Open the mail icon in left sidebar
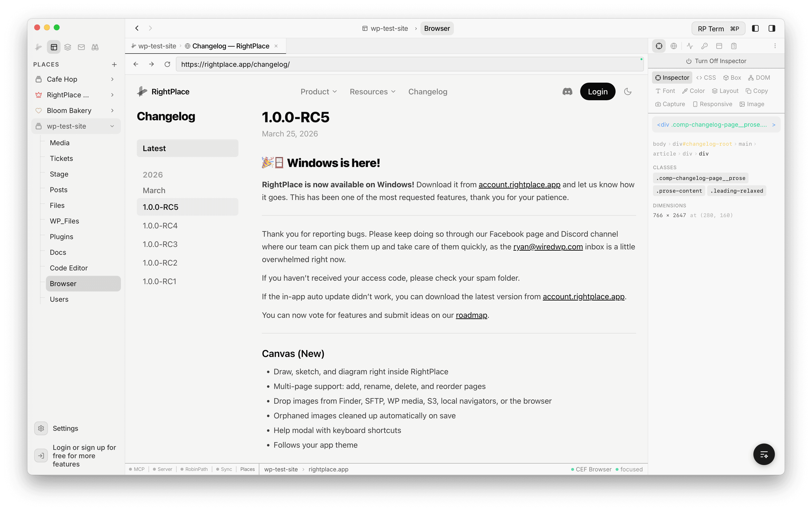Image resolution: width=812 pixels, height=511 pixels. [x=81, y=47]
